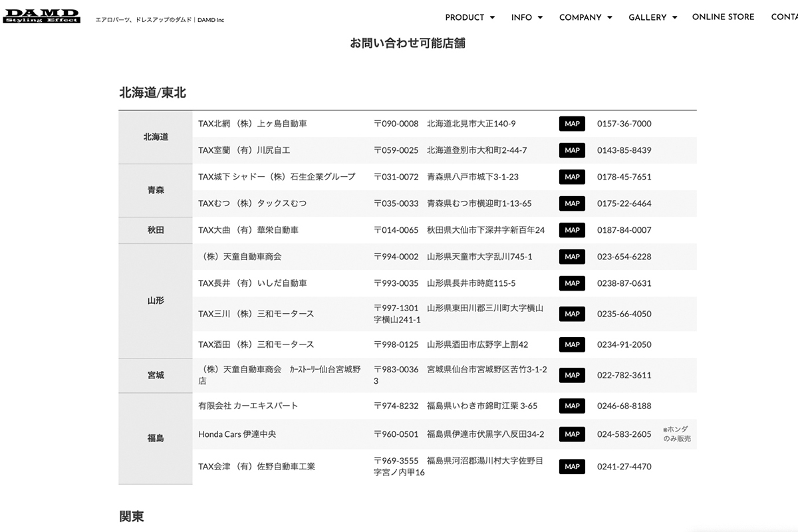The image size is (798, 532).
Task: View MAP for TAX酒田 三和モータース
Action: 572,344
